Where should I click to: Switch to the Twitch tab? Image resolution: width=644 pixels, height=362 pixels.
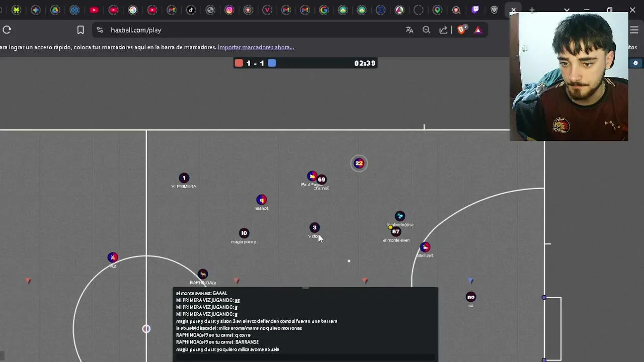point(475,10)
